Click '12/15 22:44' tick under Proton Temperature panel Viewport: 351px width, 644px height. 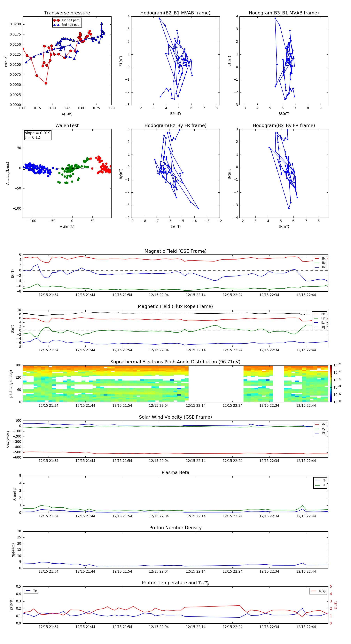point(306,627)
